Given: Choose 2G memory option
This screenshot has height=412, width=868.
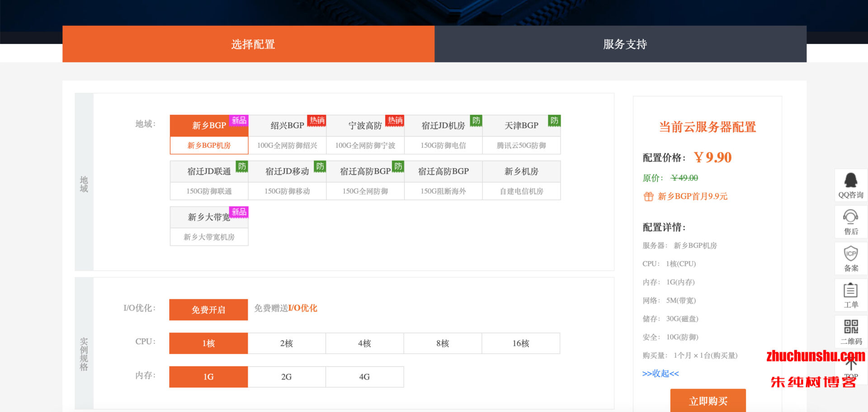Looking at the screenshot, I should (287, 377).
